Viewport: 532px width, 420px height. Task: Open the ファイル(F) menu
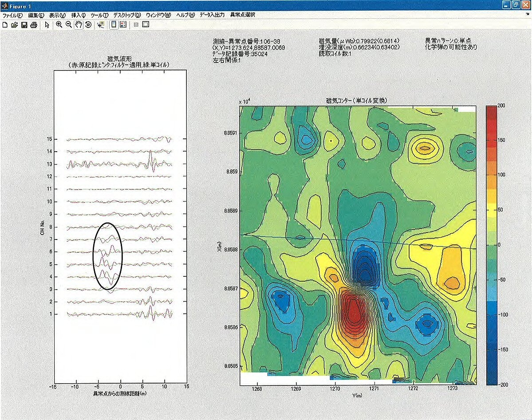click(12, 15)
